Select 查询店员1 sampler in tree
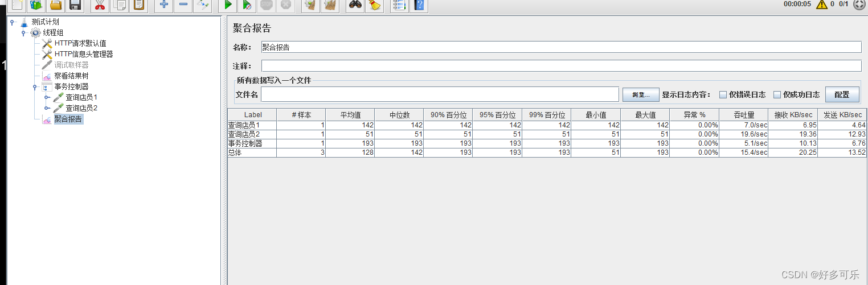This screenshot has height=285, width=868. coord(81,97)
